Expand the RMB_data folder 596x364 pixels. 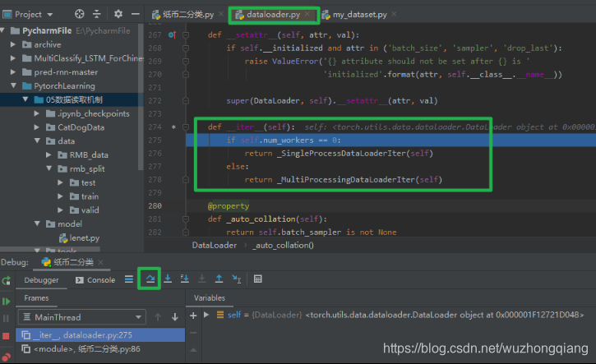click(49, 154)
